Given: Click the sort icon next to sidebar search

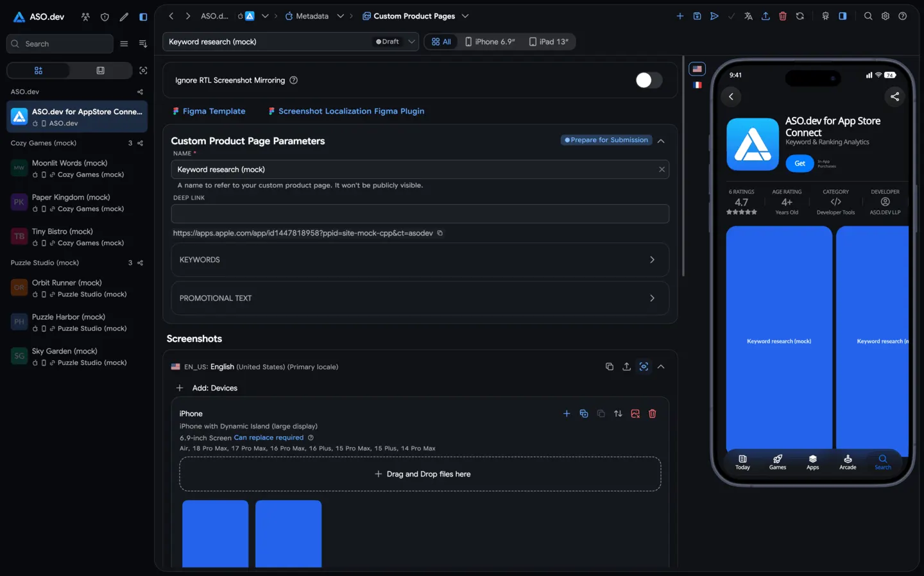Looking at the screenshot, I should coord(143,44).
